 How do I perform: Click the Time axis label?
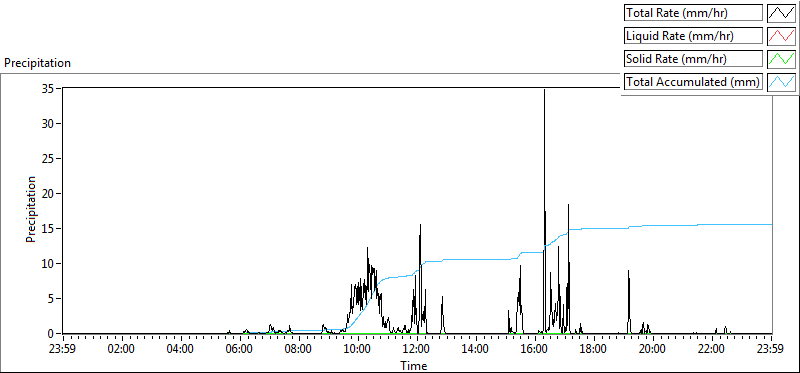click(x=414, y=366)
